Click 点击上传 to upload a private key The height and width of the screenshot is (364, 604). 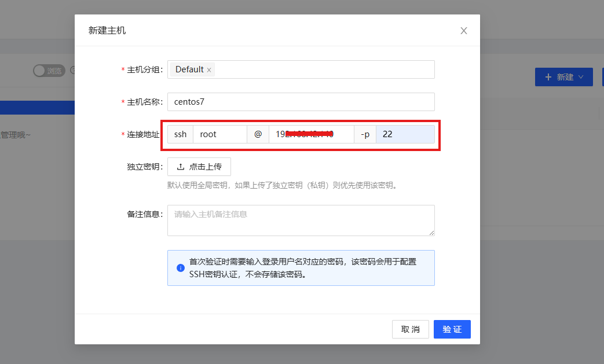[199, 167]
